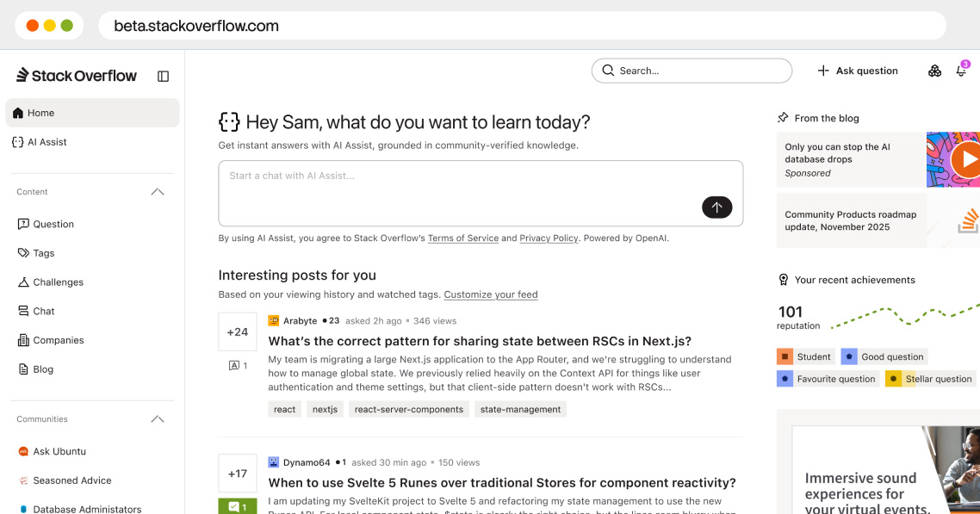Open the Question page from the sidebar
Screen dimensions: 980x514
(53, 224)
